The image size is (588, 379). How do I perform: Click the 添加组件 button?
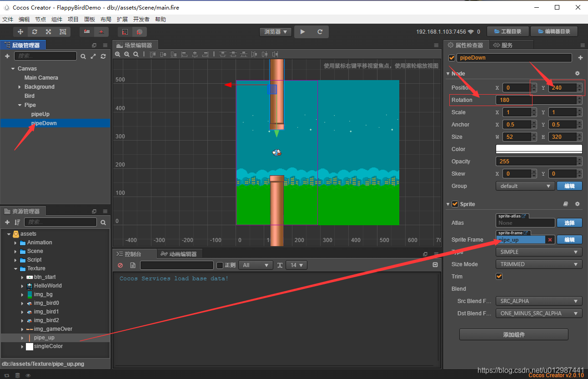pos(514,334)
